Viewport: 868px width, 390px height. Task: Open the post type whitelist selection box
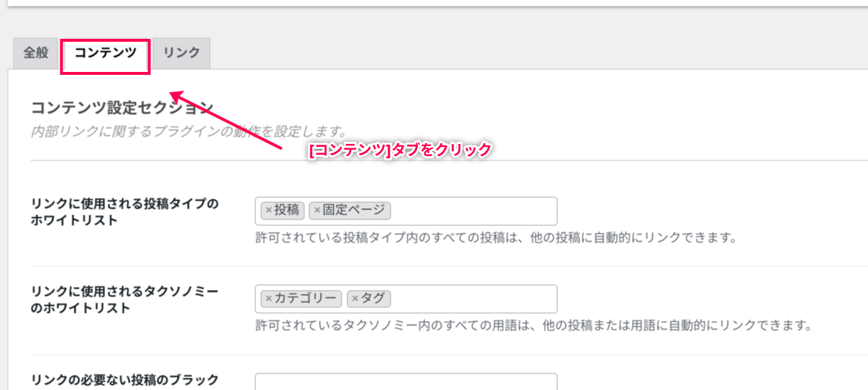coord(475,211)
